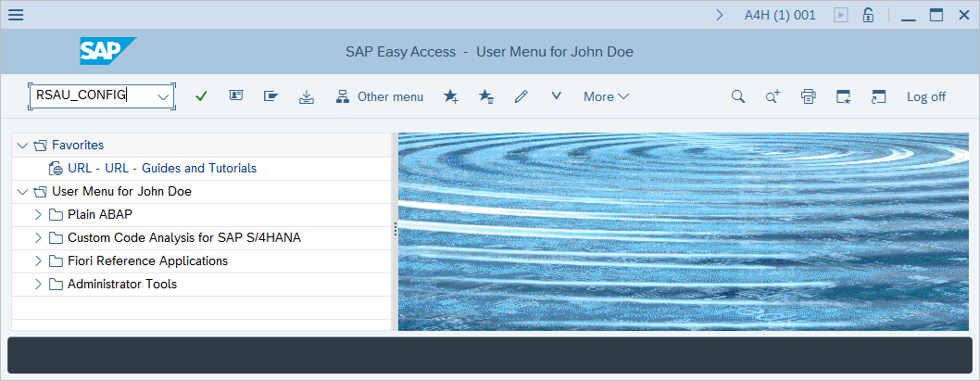Select Custom Code Analysis for SAP S/4HANA
The height and width of the screenshot is (381, 980).
coord(184,237)
